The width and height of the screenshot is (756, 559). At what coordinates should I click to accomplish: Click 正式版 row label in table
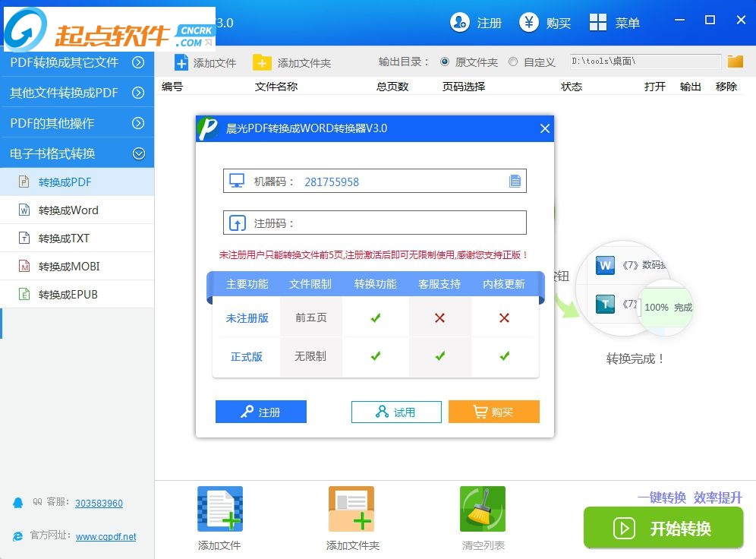coord(247,356)
